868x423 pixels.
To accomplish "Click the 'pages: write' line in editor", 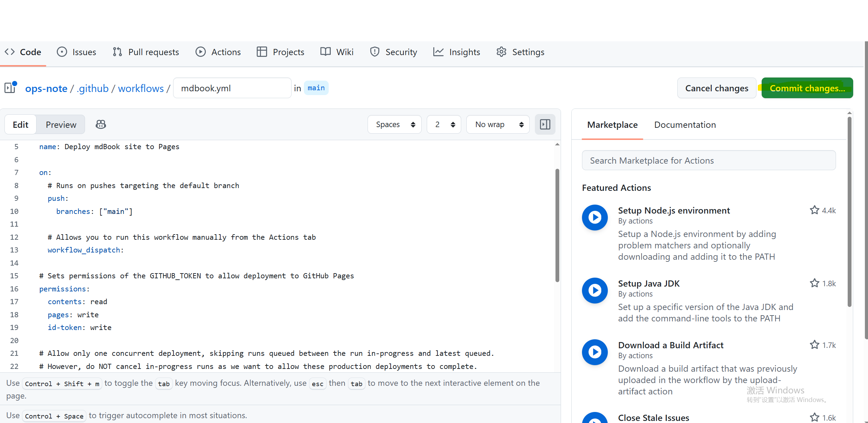I will tap(73, 315).
